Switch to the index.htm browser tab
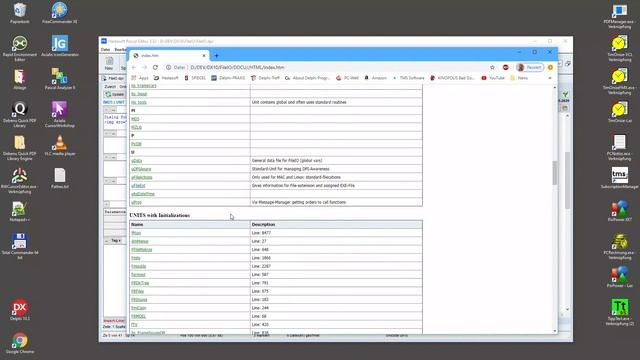Screen dimensions: 640x360 click(x=169, y=56)
